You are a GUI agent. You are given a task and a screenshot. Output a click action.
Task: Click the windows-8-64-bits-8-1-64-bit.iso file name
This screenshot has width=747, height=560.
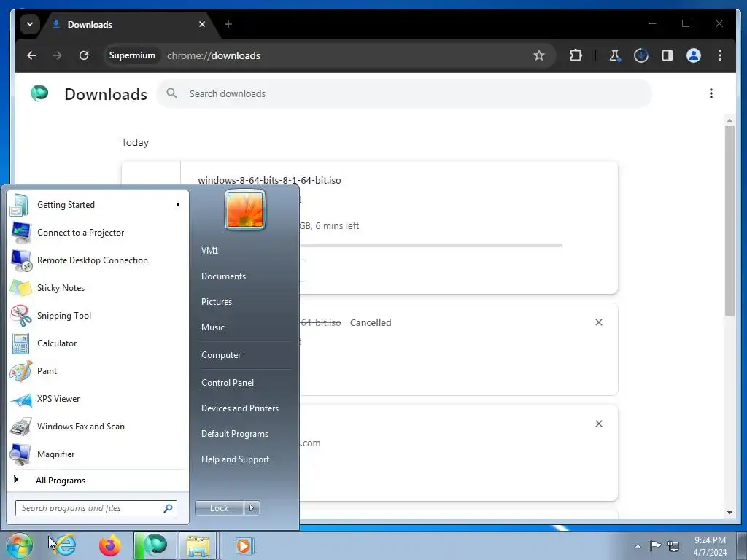[270, 181]
